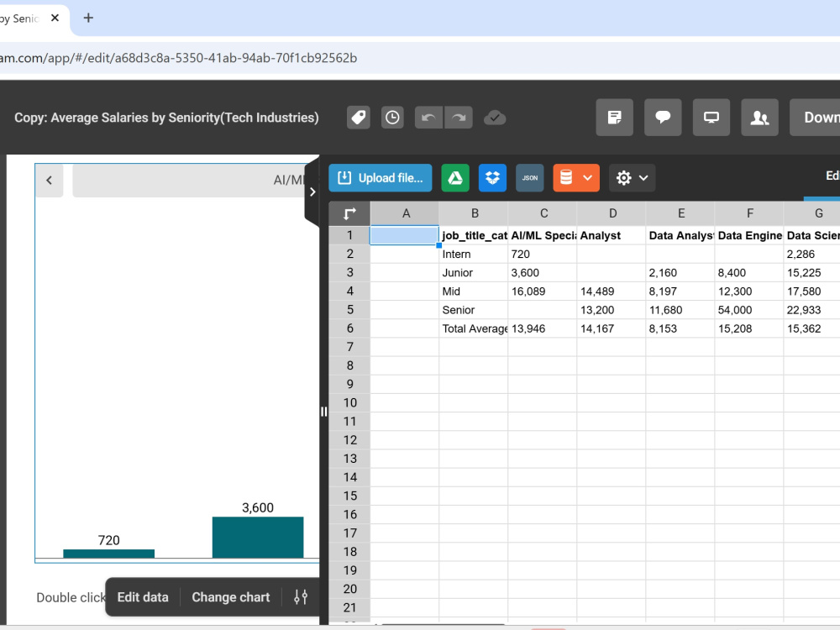The image size is (840, 630).
Task: Check the cloud saved status icon
Action: (x=495, y=118)
